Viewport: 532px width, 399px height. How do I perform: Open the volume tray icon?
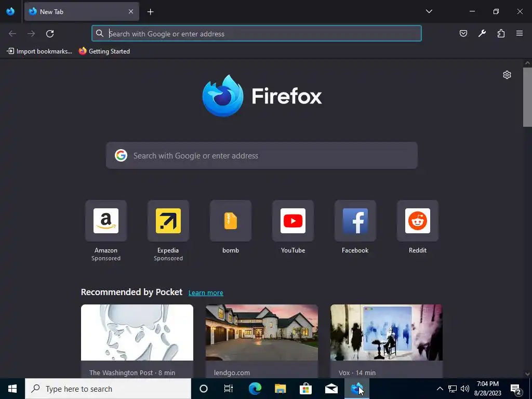(465, 389)
